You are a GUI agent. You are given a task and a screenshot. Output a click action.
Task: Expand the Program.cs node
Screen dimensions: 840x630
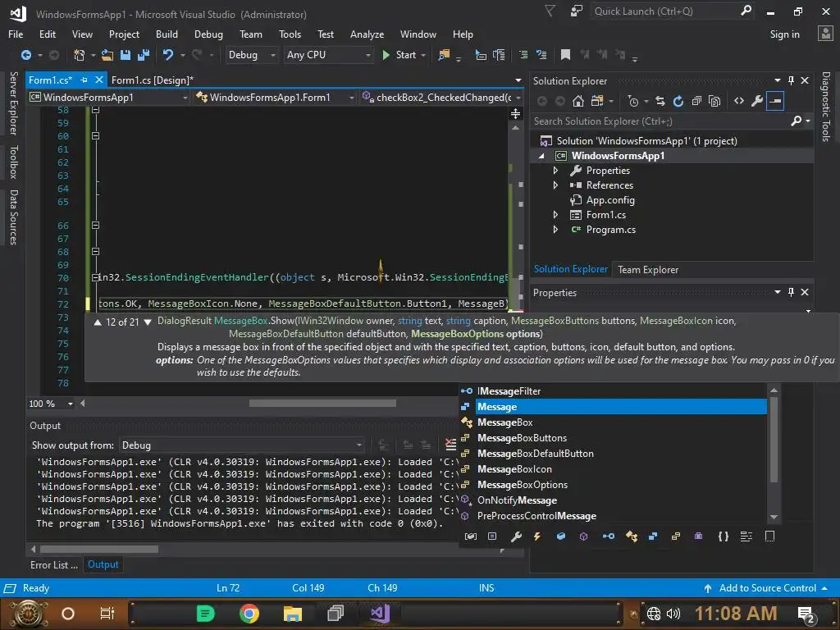(x=555, y=230)
